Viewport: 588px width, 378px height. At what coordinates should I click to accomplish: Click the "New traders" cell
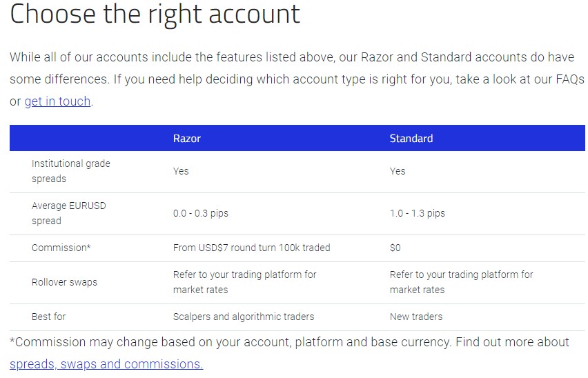415,317
